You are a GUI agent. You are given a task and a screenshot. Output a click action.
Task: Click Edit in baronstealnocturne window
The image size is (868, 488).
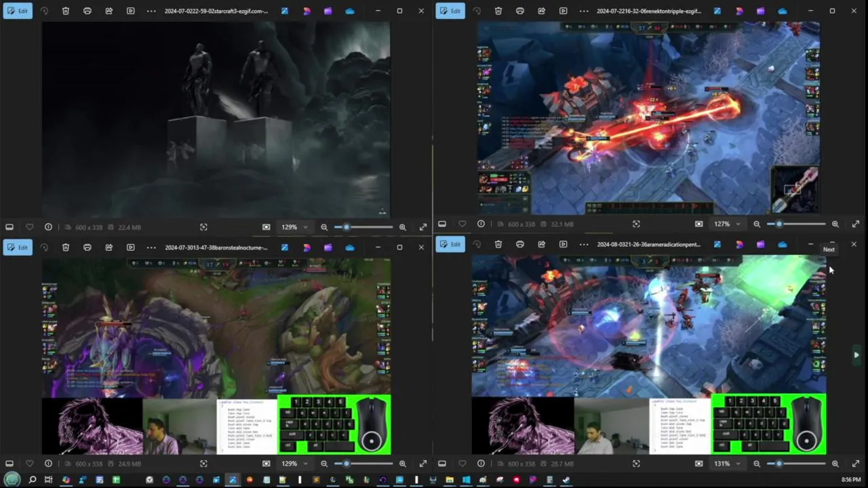(18, 247)
